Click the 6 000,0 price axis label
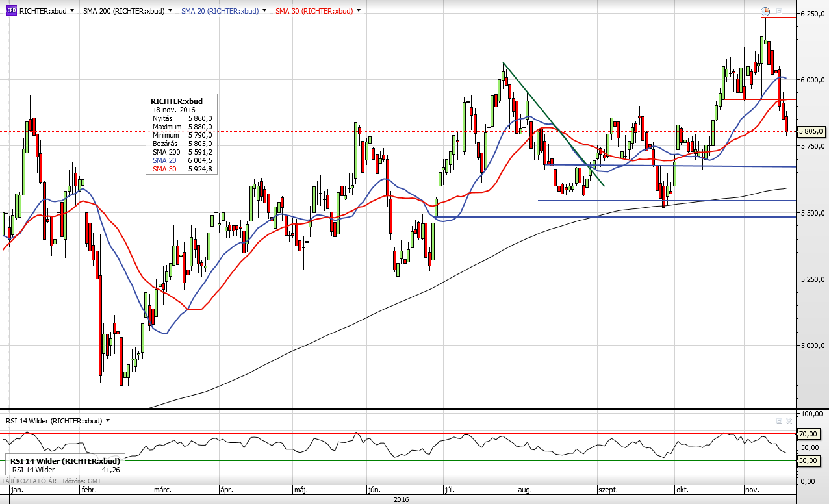This screenshot has width=829, height=504. click(x=813, y=80)
